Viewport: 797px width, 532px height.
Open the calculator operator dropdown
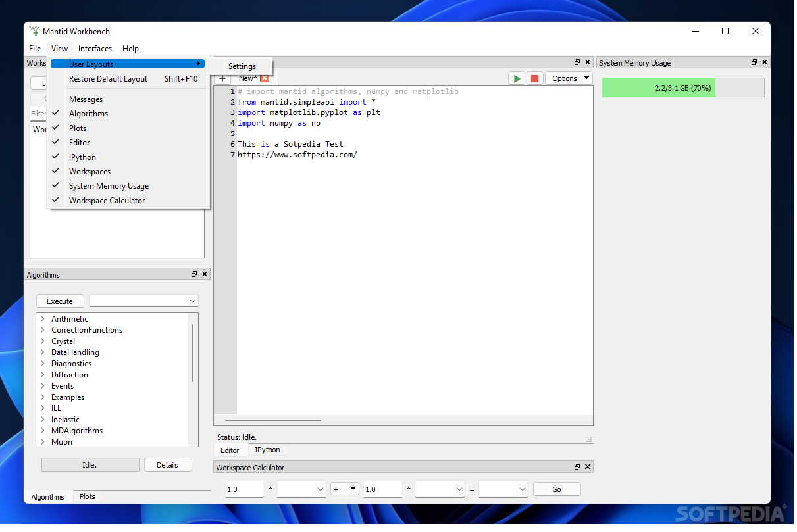pos(345,489)
